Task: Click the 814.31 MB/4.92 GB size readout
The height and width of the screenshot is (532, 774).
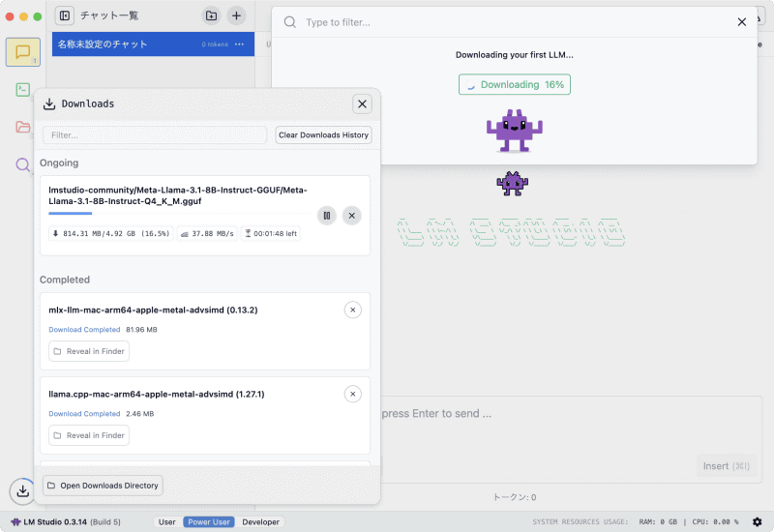Action: (111, 233)
